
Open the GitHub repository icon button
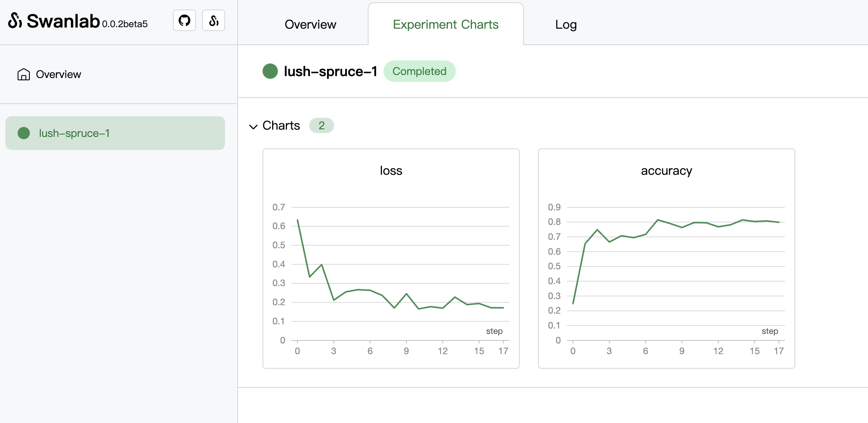click(184, 21)
